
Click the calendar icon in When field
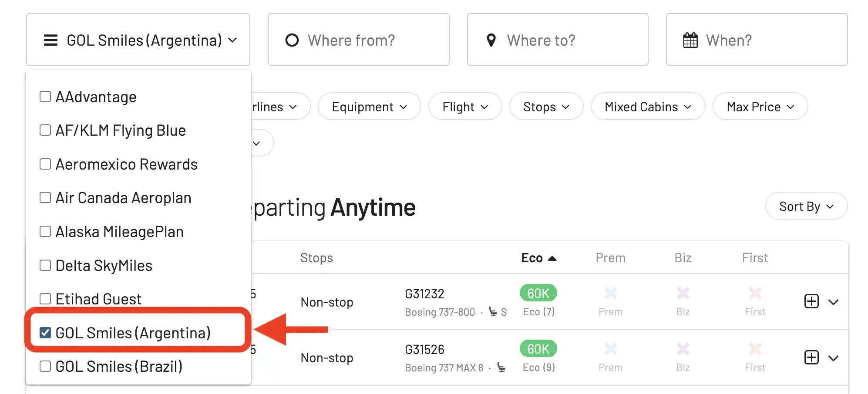(690, 40)
